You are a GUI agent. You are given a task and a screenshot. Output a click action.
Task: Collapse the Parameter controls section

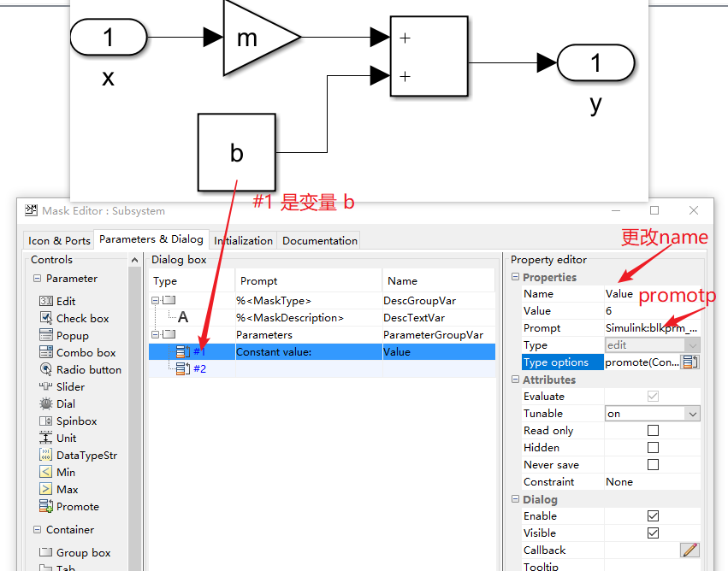tap(37, 279)
